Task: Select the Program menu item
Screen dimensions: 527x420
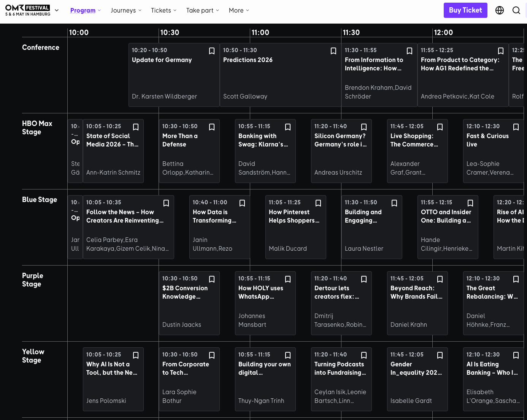Action: pyautogui.click(x=83, y=10)
